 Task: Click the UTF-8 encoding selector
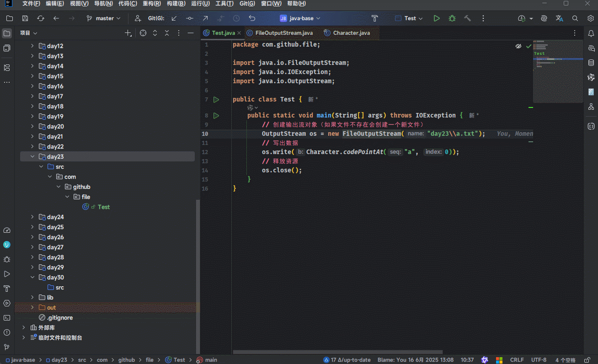pyautogui.click(x=539, y=360)
